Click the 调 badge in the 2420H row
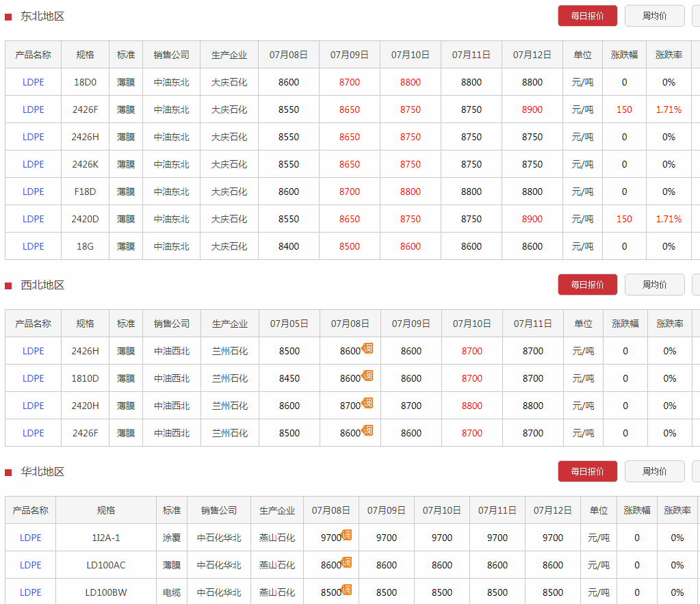This screenshot has width=700, height=604. tap(367, 403)
